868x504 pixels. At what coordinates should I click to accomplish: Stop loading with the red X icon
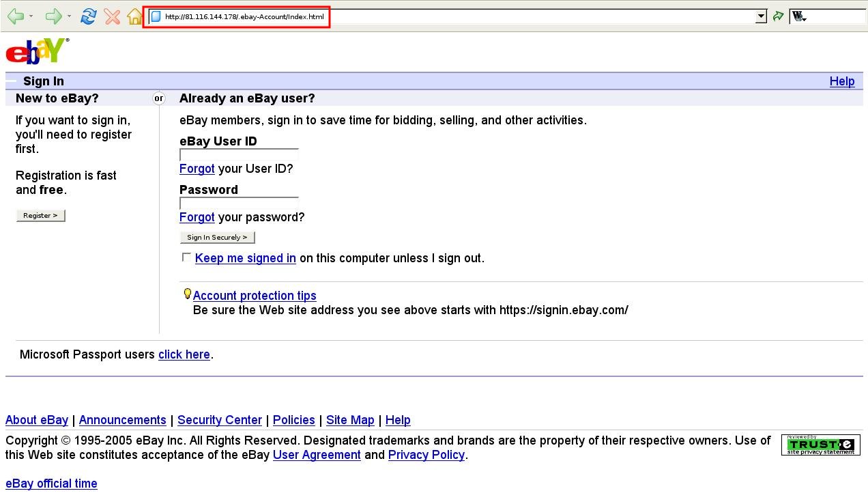(x=113, y=16)
